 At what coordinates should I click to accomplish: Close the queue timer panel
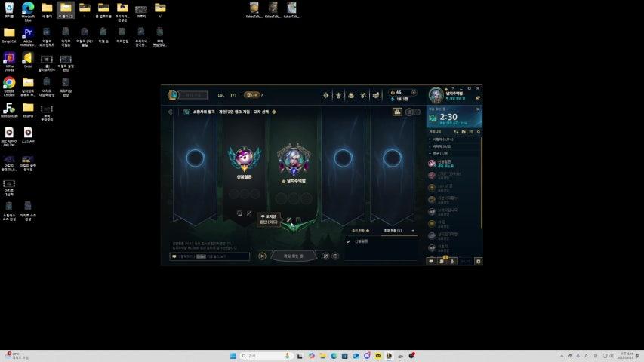click(478, 109)
